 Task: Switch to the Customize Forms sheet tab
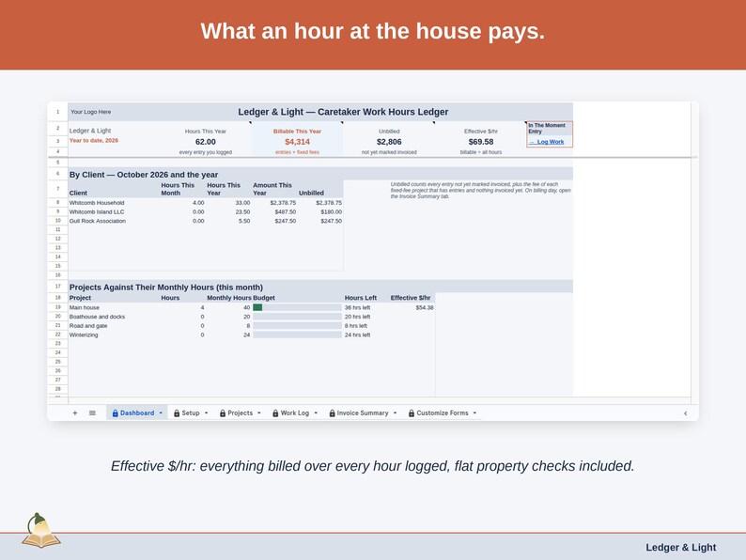pos(443,413)
